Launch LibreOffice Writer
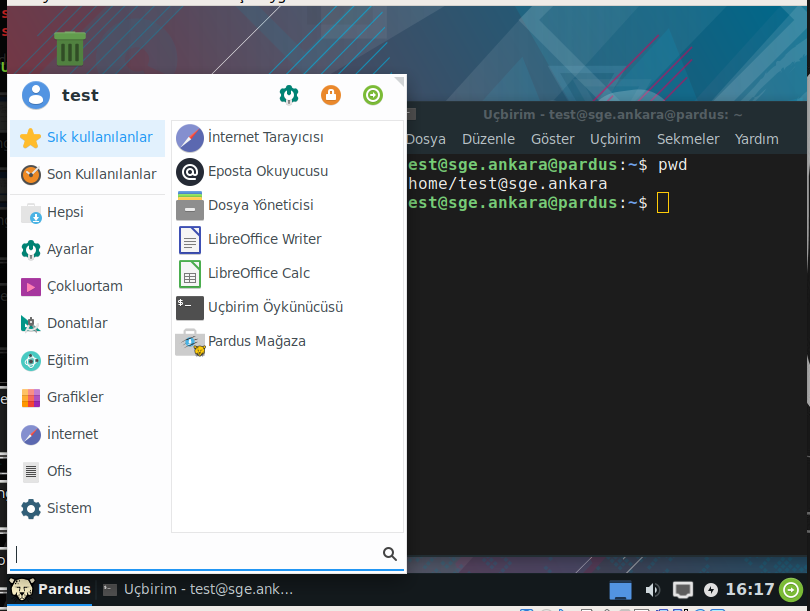 point(287,240)
